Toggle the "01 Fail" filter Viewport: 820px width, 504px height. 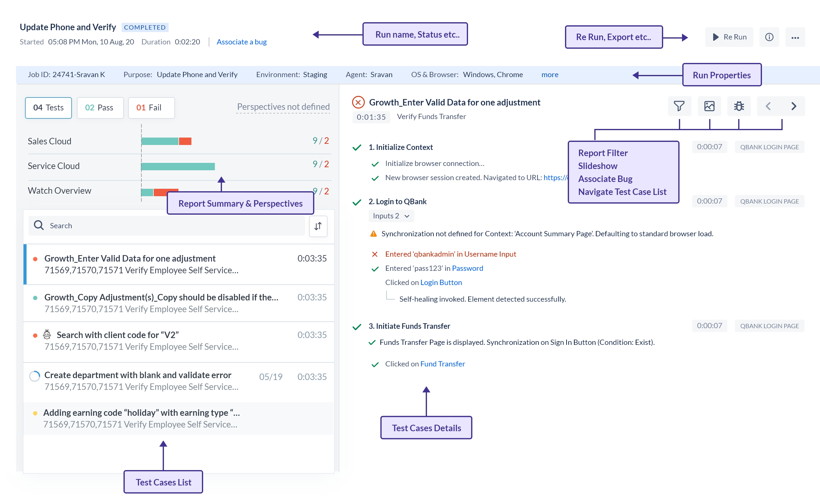[151, 108]
